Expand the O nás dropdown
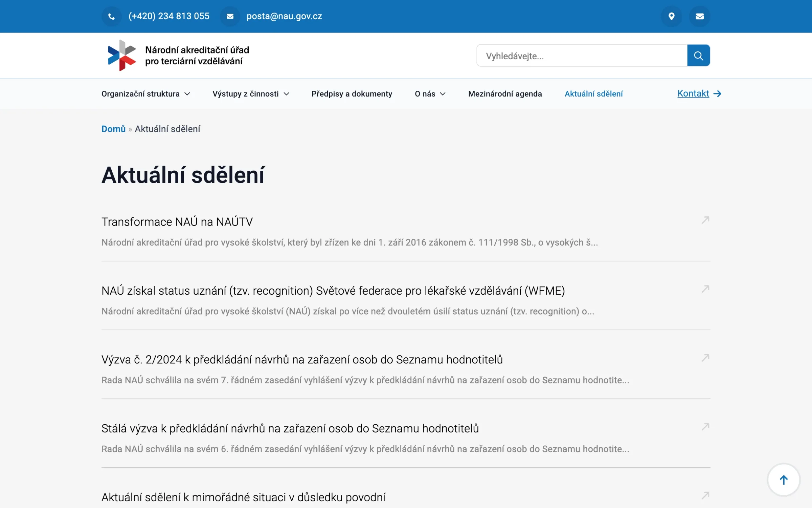This screenshot has height=508, width=812. (430, 94)
